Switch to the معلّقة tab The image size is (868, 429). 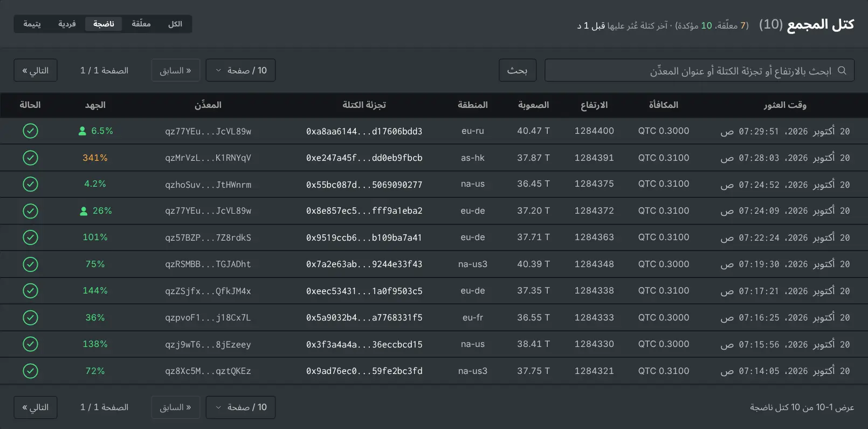pyautogui.click(x=141, y=24)
